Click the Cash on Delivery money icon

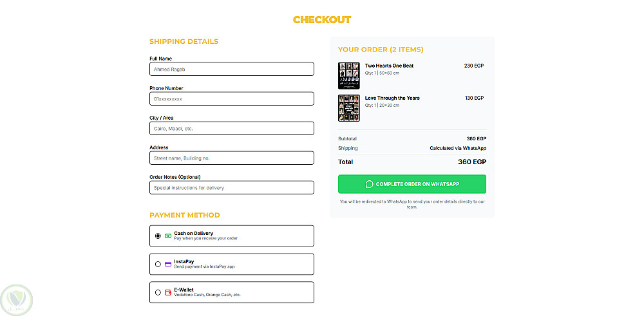click(168, 236)
